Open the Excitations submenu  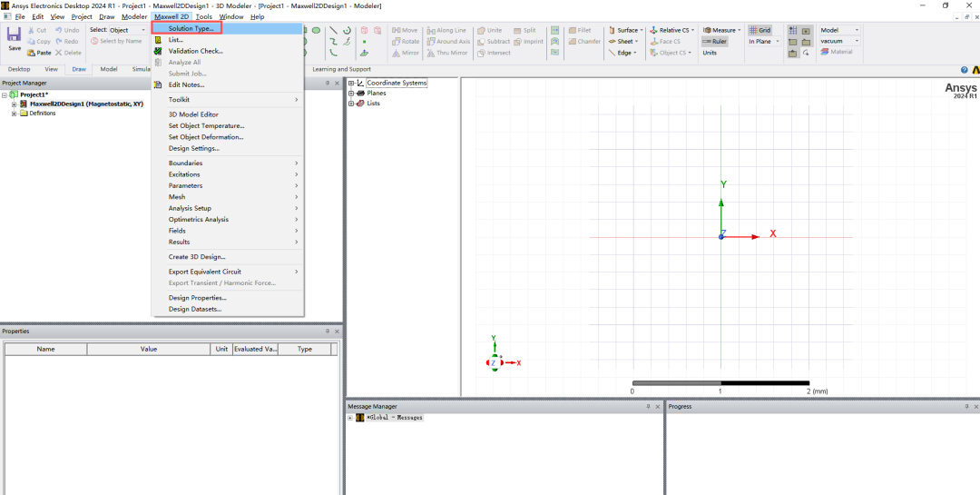pos(228,174)
